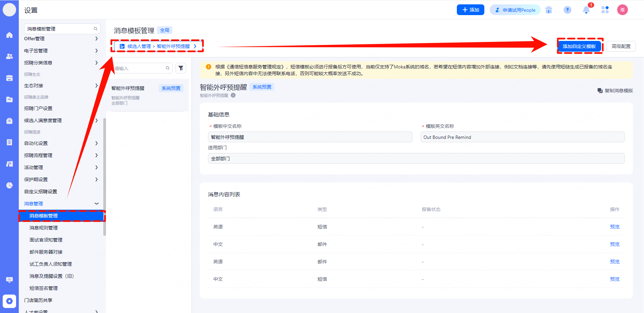
Task: Open 门店简历共享 in the settings menu
Action: click(38, 300)
